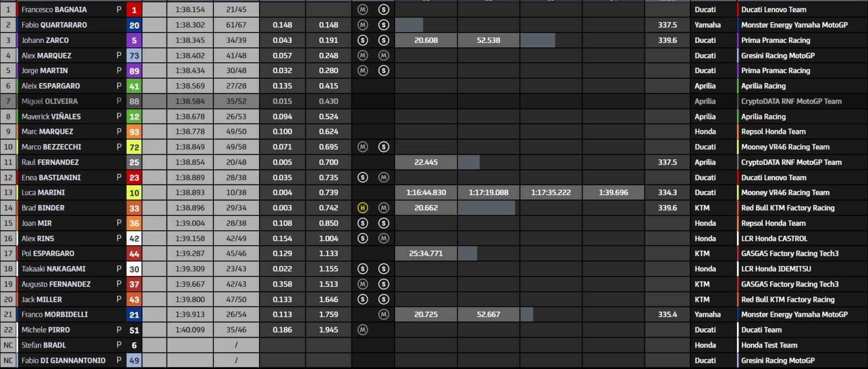Select the S tyre icon for Fabio Quartararo
868x369 pixels.
[384, 25]
